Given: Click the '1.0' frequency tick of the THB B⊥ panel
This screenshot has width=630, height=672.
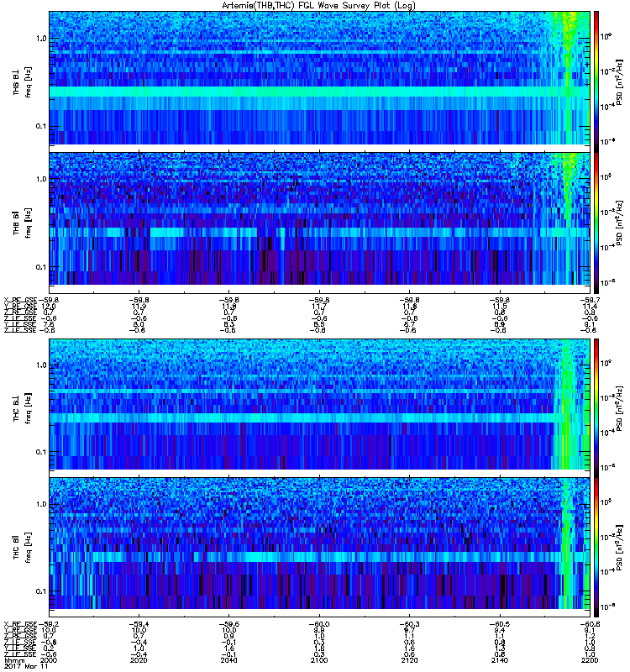Looking at the screenshot, I should pyautogui.click(x=41, y=39).
